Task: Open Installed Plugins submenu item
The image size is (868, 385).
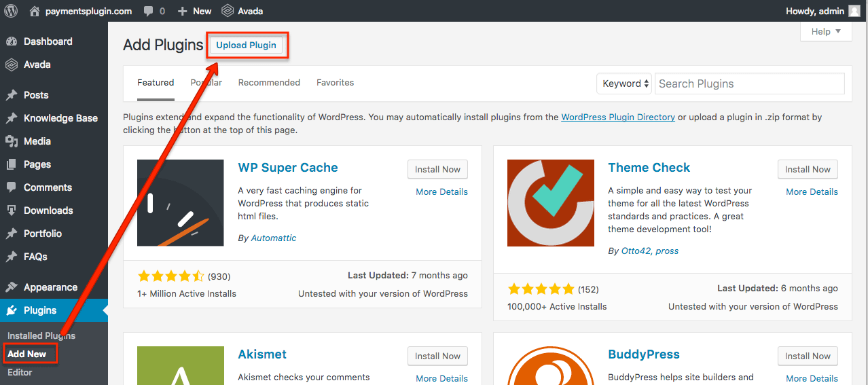Action: [41, 335]
